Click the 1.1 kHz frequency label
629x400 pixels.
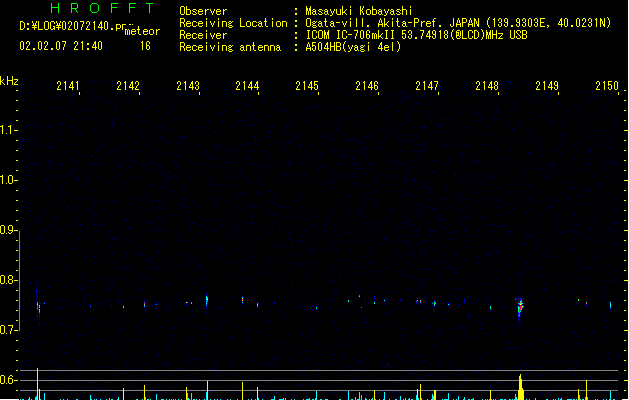7,130
